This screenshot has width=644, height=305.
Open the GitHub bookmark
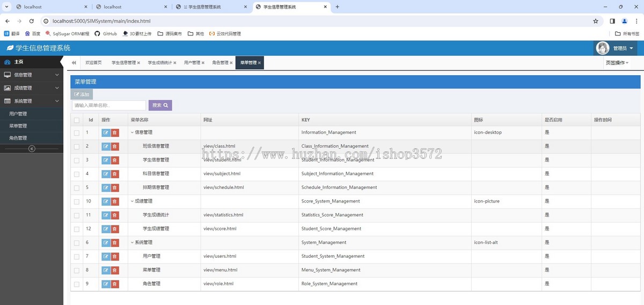pos(106,33)
